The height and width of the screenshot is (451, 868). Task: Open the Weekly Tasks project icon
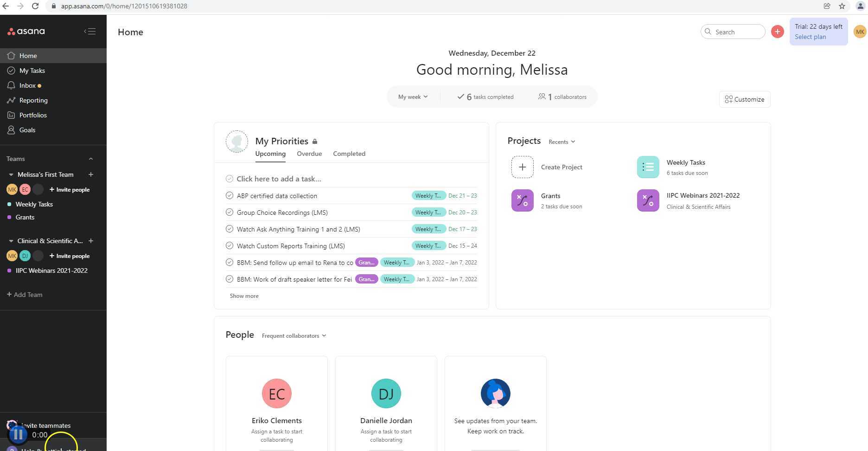(648, 167)
